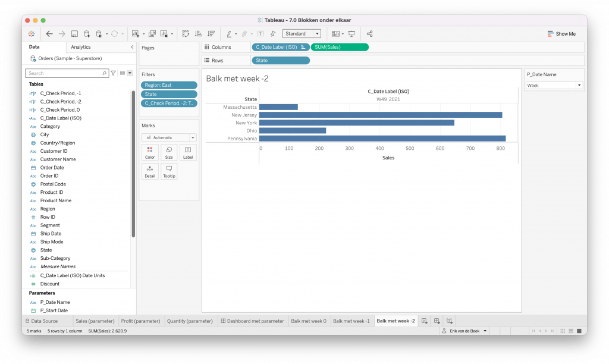The image size is (609, 364).
Task: Collapse the Data pane with the arrow
Action: pyautogui.click(x=132, y=47)
